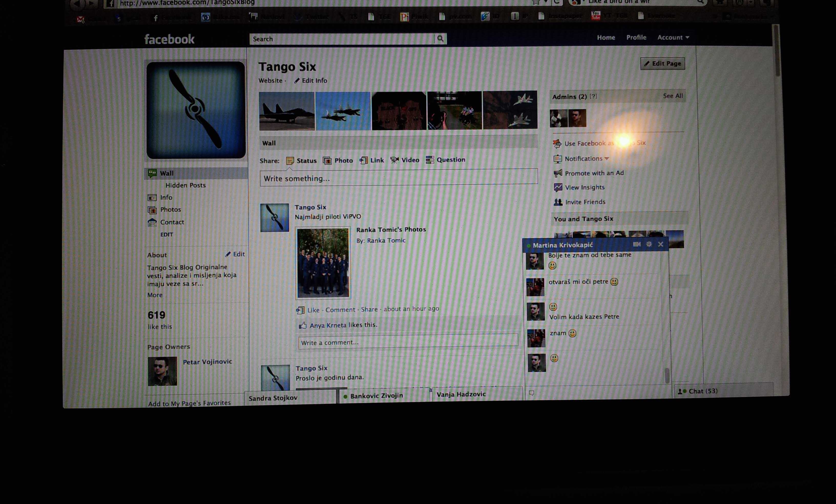The image size is (836, 504).
Task: Click the search magnifier button
Action: (440, 39)
